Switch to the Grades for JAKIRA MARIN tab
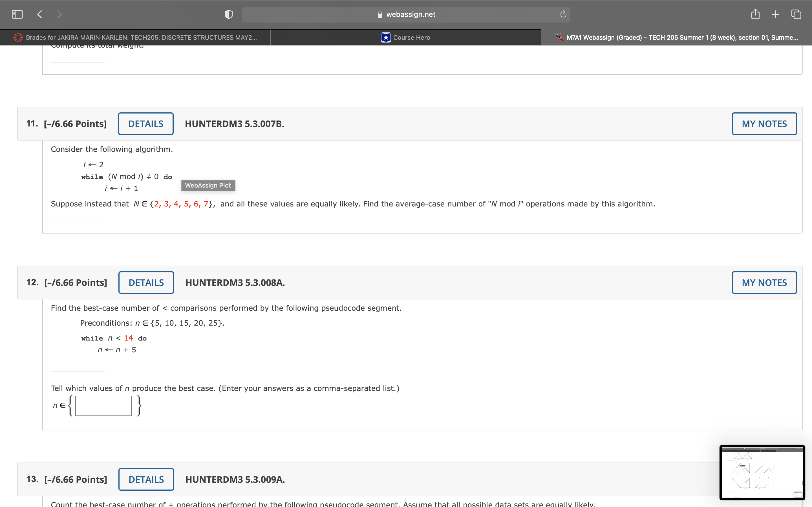 (x=134, y=37)
